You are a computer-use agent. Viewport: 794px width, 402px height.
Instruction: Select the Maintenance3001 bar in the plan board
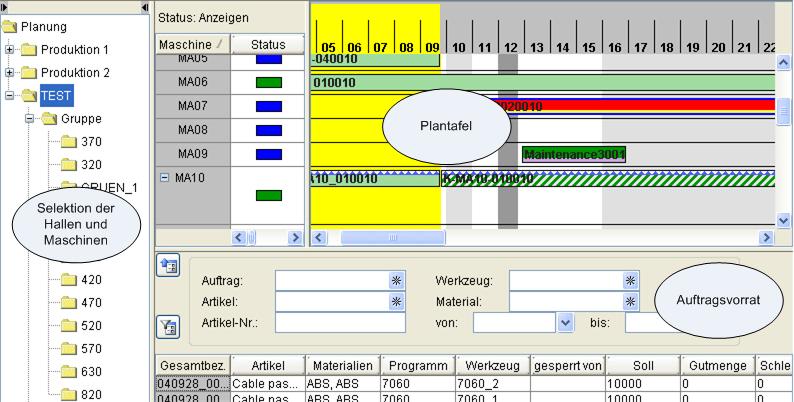click(x=574, y=154)
